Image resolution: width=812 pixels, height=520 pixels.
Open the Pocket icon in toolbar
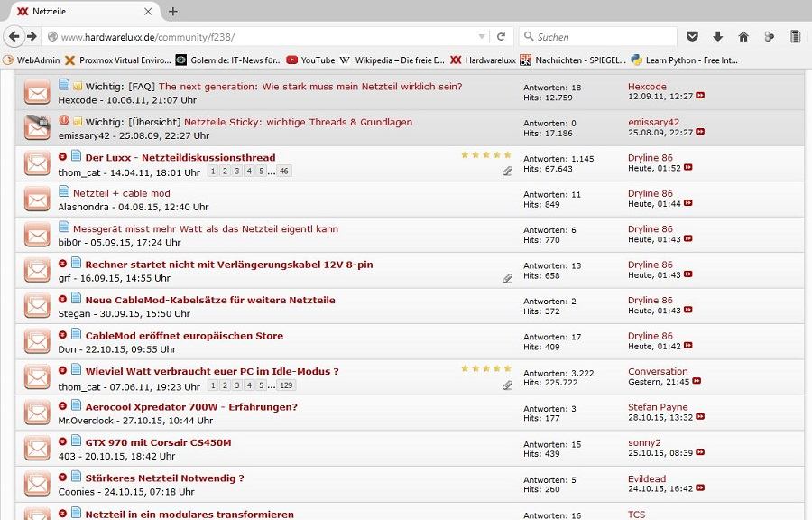[x=692, y=36]
